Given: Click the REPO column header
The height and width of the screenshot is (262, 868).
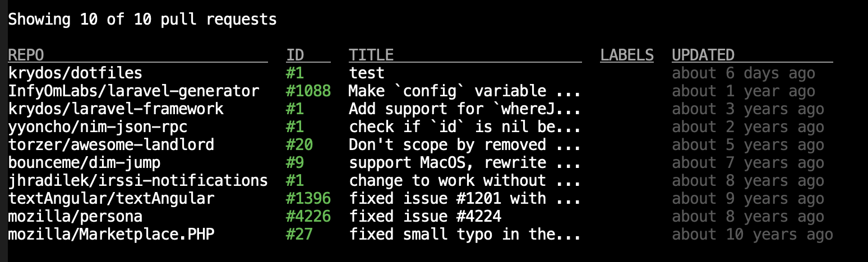Looking at the screenshot, I should click(26, 55).
